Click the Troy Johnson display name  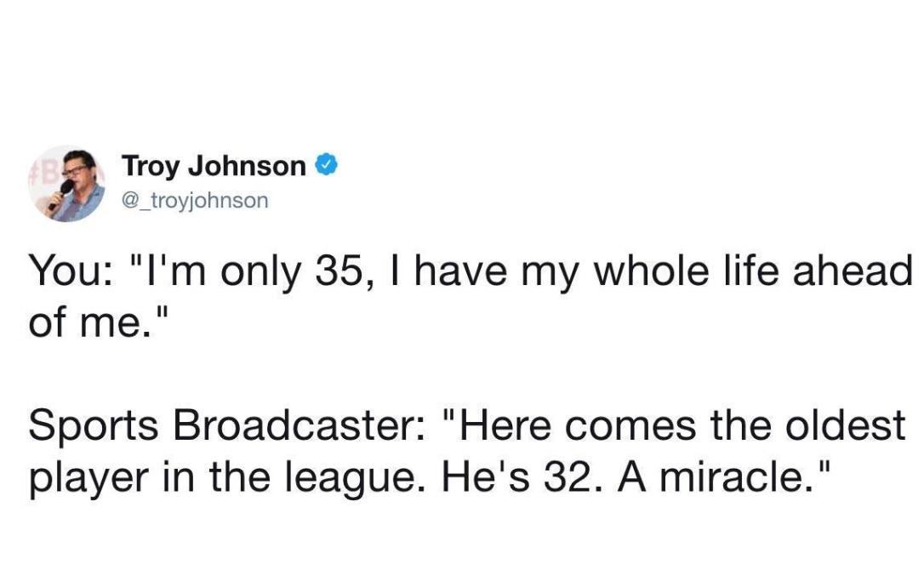(214, 167)
